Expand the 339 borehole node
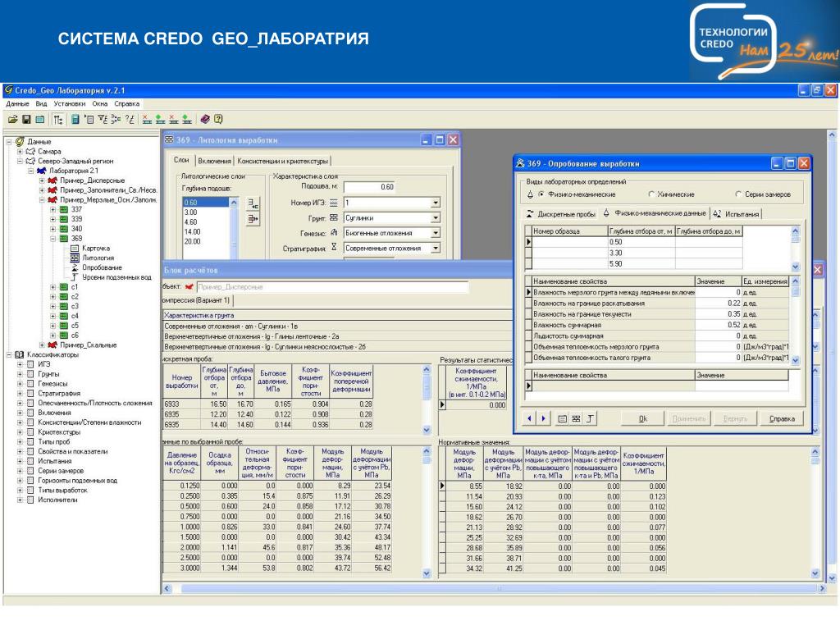Viewport: 840px width, 630px height. pos(53,219)
